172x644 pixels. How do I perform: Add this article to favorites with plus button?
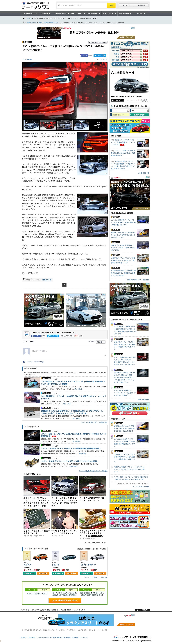click(x=98, y=42)
